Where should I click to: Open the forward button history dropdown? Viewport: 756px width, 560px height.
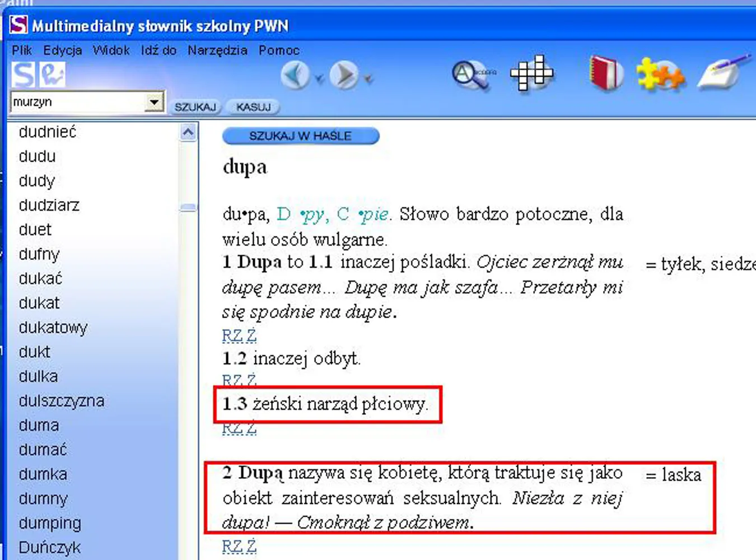(x=368, y=79)
